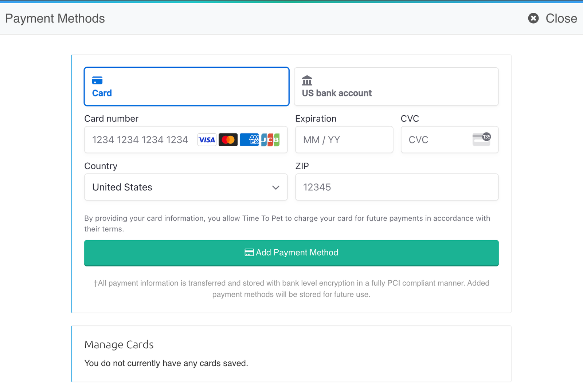Viewport: 583px width, 392px height.
Task: Click the JCB card logo
Action: pyautogui.click(x=270, y=140)
